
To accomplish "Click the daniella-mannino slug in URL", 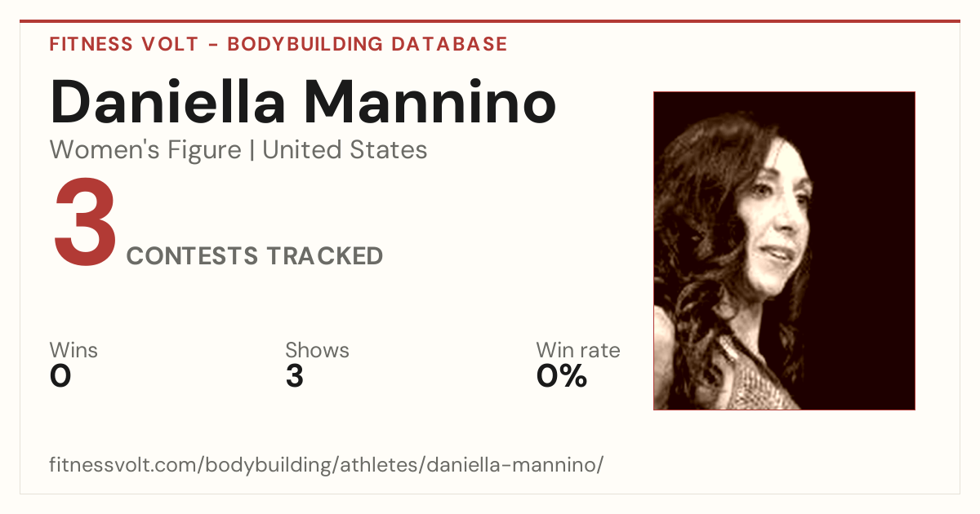I will point(514,466).
